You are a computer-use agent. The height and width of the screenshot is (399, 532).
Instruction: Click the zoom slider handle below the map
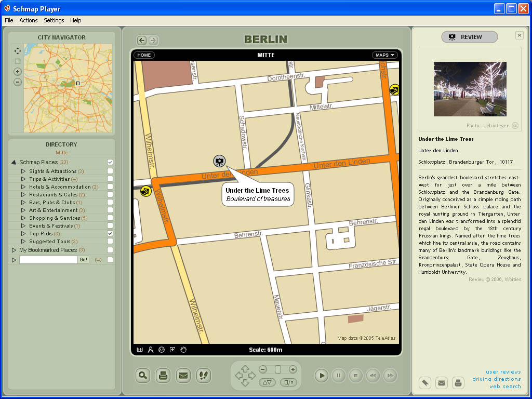click(278, 369)
